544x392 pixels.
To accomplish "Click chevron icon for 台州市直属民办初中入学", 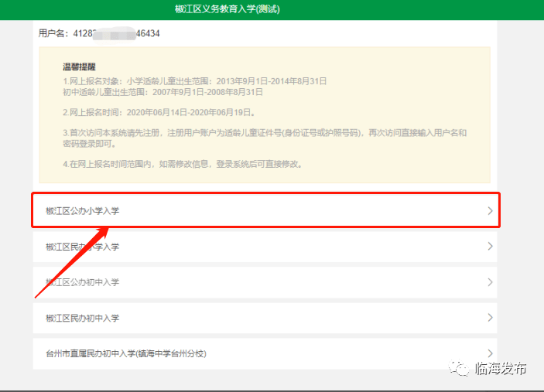I will point(490,353).
